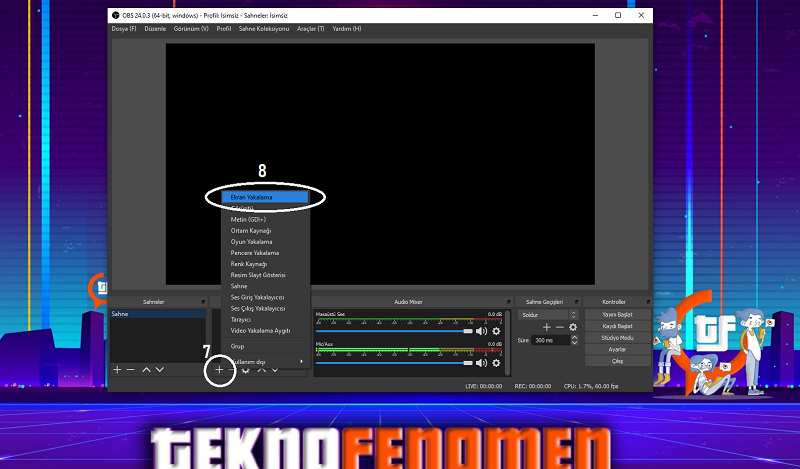Click the Süre 300 ms field
This screenshot has height=469, width=800.
[551, 340]
